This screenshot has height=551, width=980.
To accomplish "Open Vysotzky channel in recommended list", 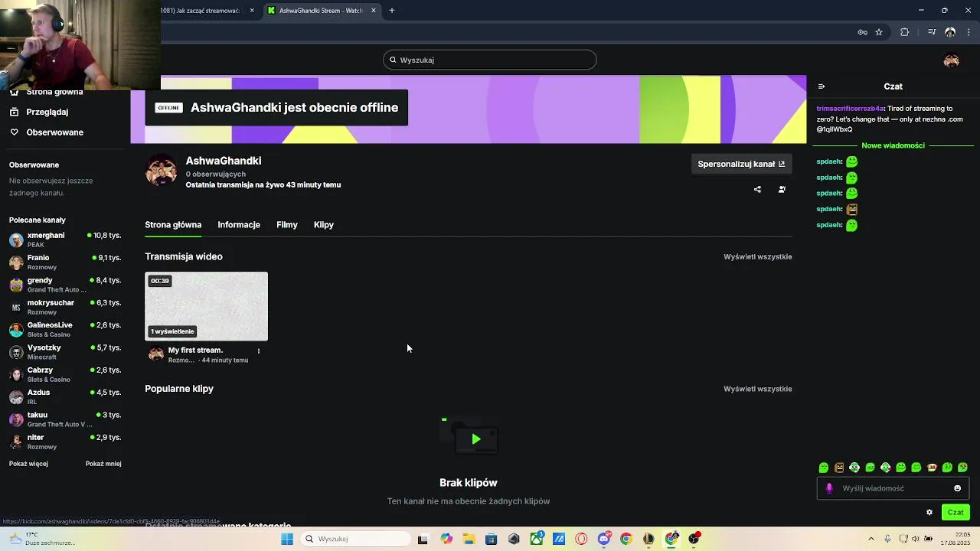I will 65,352.
